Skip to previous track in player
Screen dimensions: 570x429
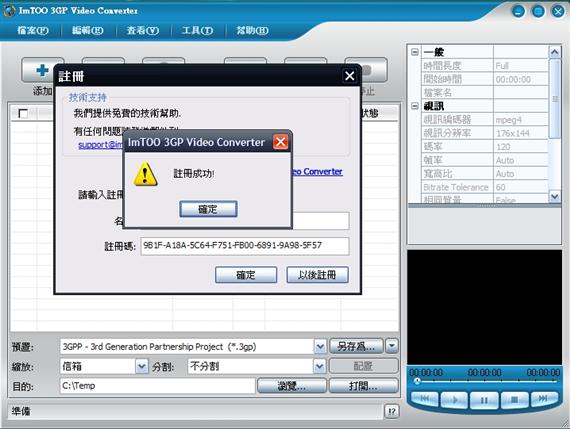point(424,399)
